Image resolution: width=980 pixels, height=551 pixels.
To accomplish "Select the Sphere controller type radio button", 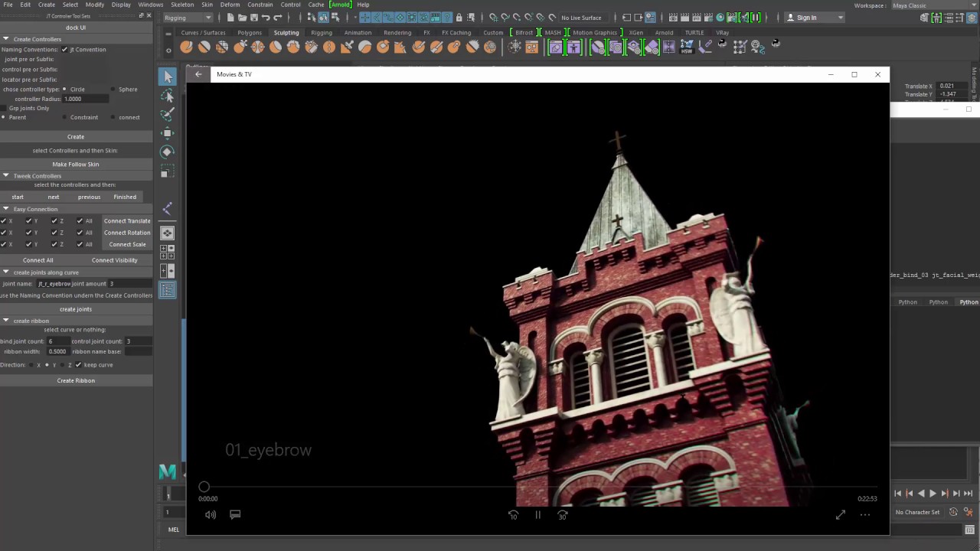I will click(x=113, y=90).
